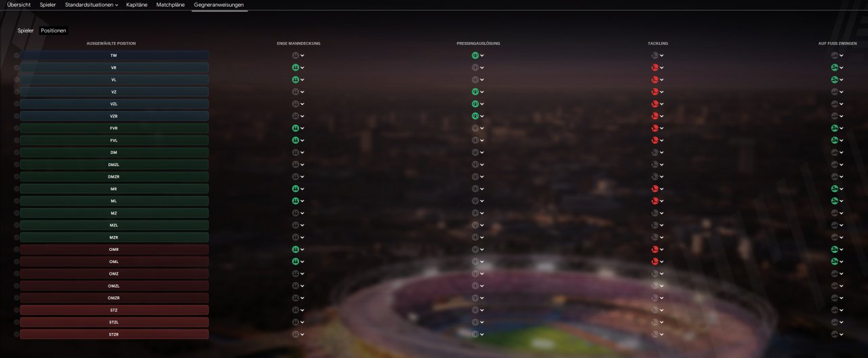Switch to the Spieler sub-view button
Image resolution: width=868 pixels, height=358 pixels.
[x=26, y=31]
